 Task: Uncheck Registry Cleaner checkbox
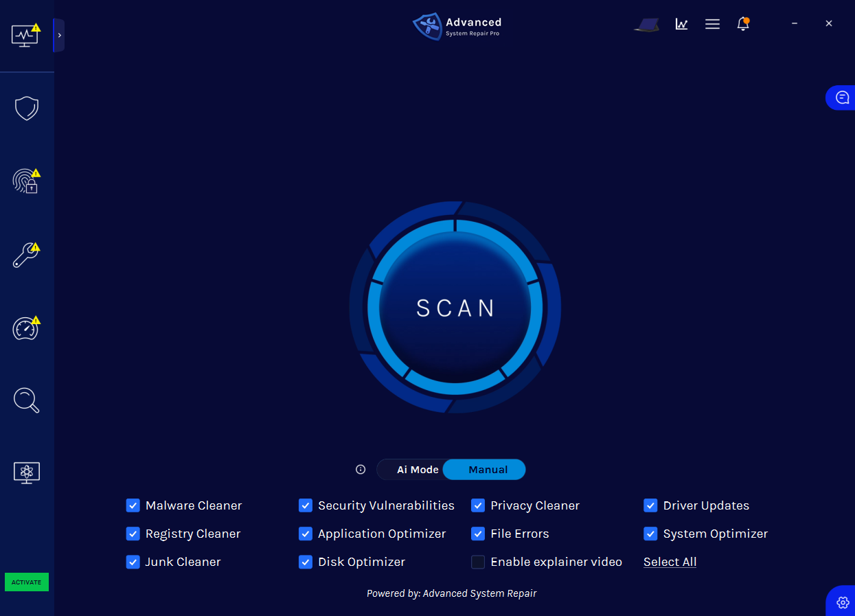click(133, 534)
